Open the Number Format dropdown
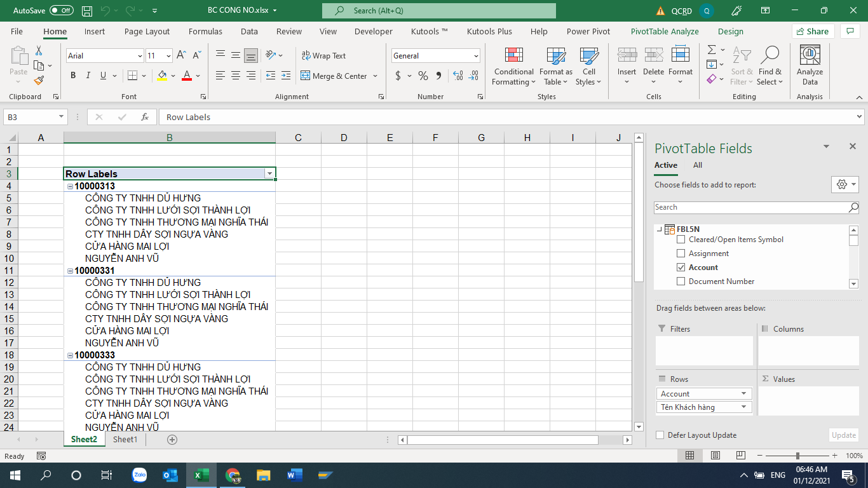The width and height of the screenshot is (868, 488). coord(476,56)
